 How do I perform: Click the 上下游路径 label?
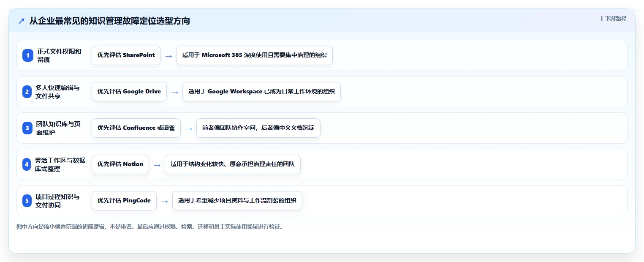(x=613, y=19)
